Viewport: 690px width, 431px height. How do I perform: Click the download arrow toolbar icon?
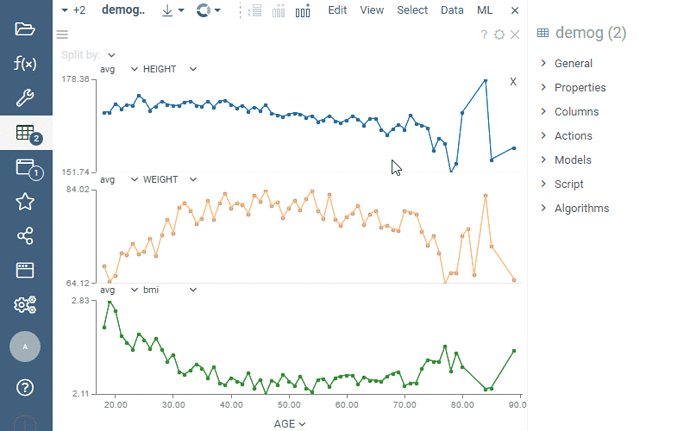pos(168,10)
